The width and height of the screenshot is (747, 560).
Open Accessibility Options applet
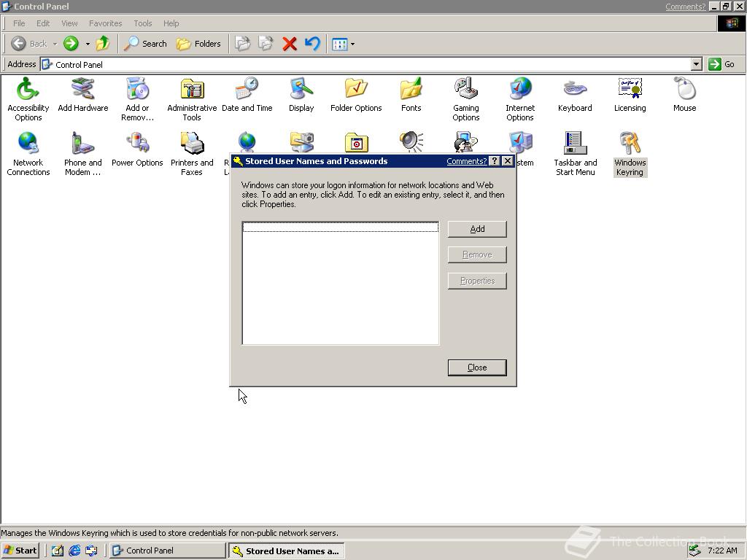coord(28,99)
